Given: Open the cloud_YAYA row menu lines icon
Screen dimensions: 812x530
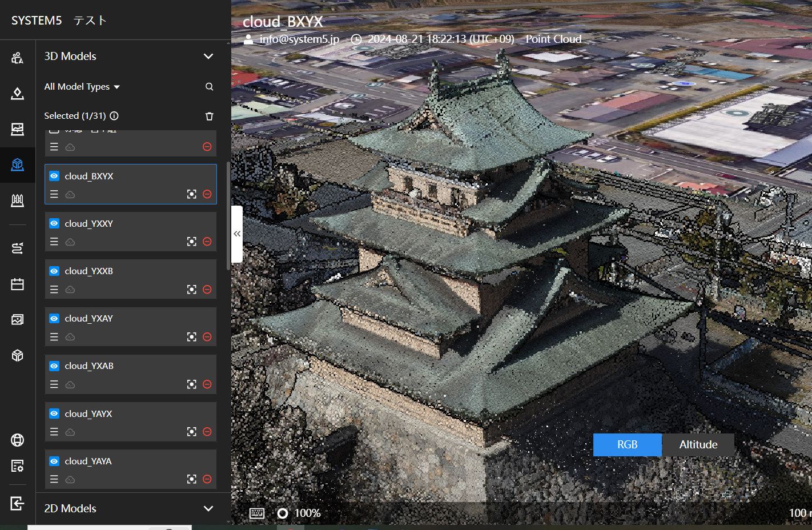Looking at the screenshot, I should coord(54,479).
